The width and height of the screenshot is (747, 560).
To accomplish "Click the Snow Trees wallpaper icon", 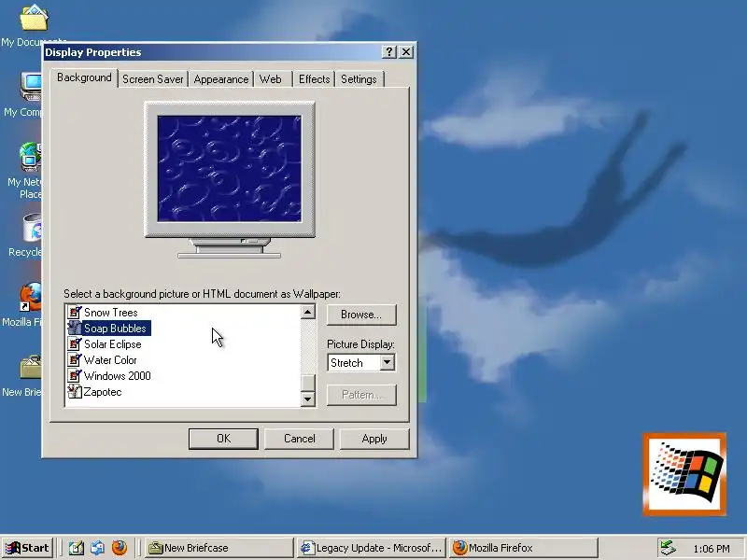I will [75, 313].
